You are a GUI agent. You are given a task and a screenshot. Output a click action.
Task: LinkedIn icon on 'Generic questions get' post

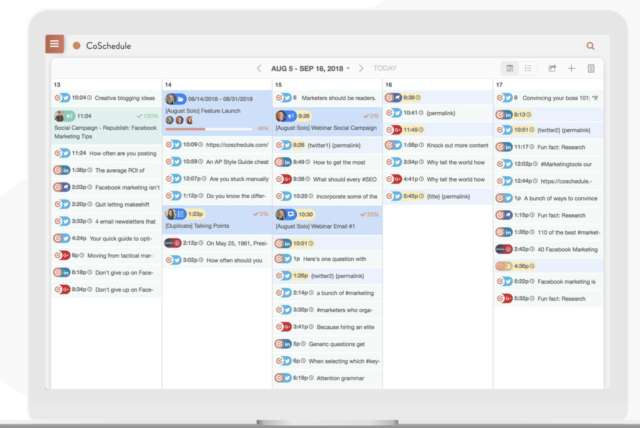coord(287,344)
